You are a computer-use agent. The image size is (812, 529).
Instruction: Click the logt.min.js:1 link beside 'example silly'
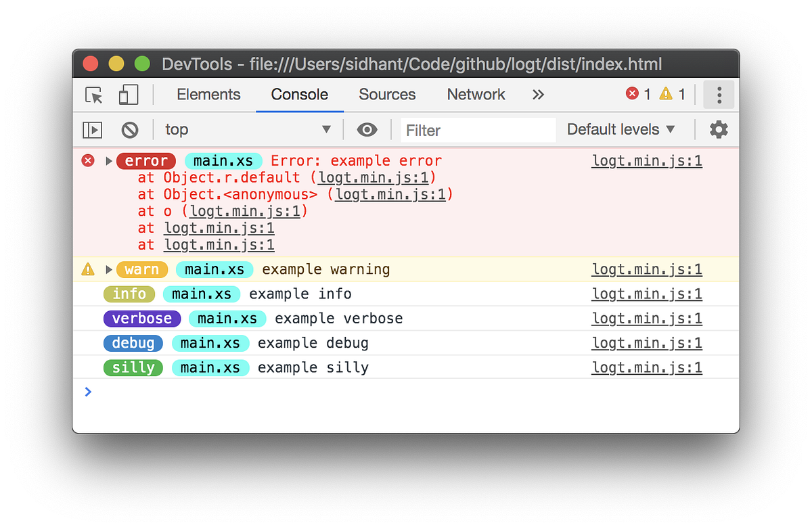tap(646, 367)
